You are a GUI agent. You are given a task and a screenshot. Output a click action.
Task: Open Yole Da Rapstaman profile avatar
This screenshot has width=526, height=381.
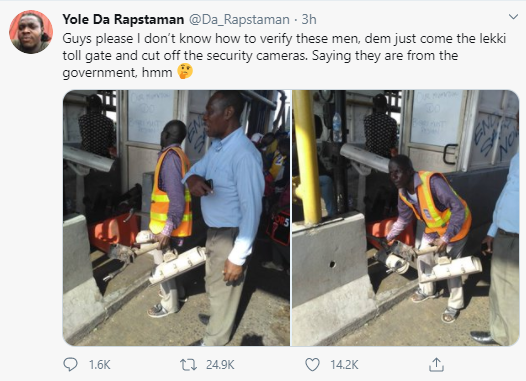click(31, 32)
